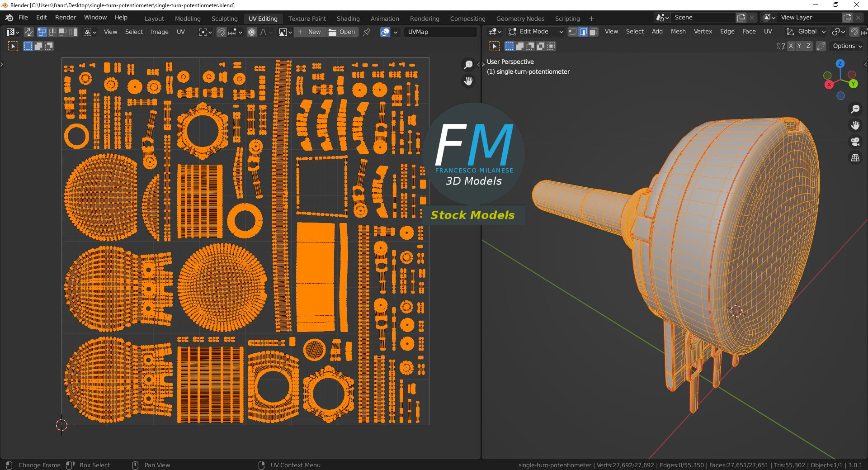Viewport: 868px width, 470px height.
Task: Toggle camera view icon
Action: pos(855,142)
